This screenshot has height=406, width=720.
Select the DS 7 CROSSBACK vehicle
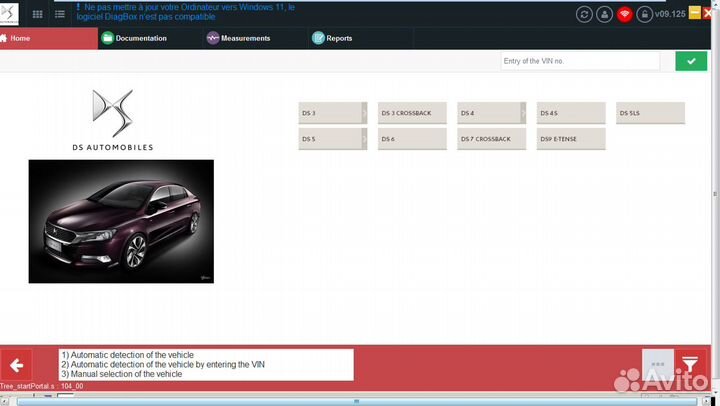(491, 139)
